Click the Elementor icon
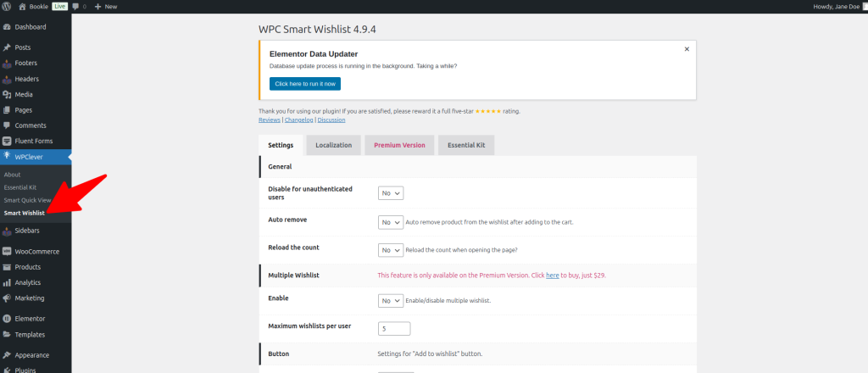Image resolution: width=868 pixels, height=373 pixels. pyautogui.click(x=7, y=319)
